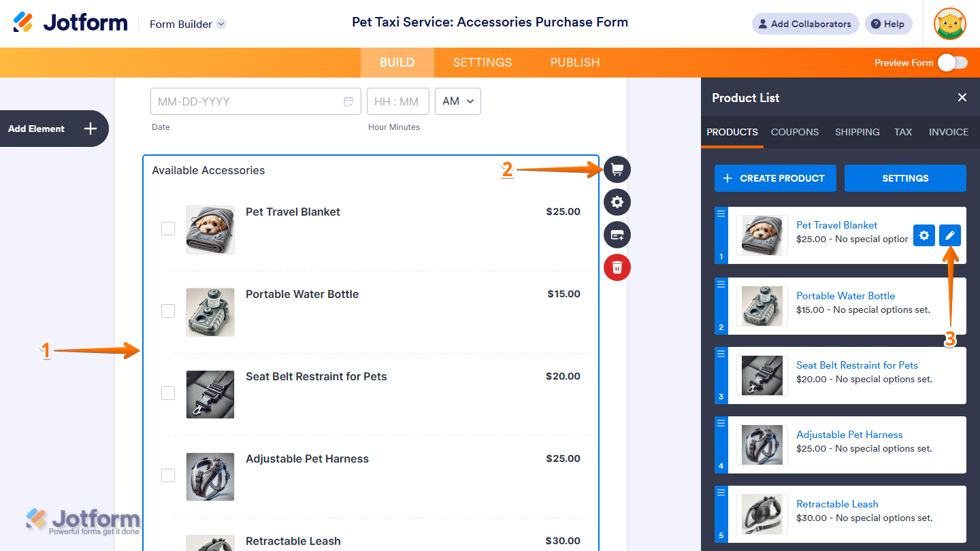Open the AM/PM dropdown
The image size is (980, 551).
click(x=458, y=101)
